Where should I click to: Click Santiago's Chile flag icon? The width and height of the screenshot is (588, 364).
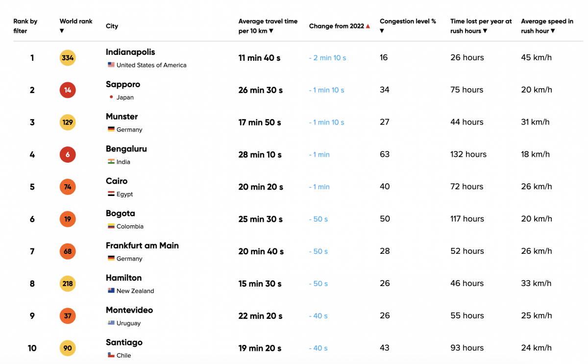(x=112, y=355)
